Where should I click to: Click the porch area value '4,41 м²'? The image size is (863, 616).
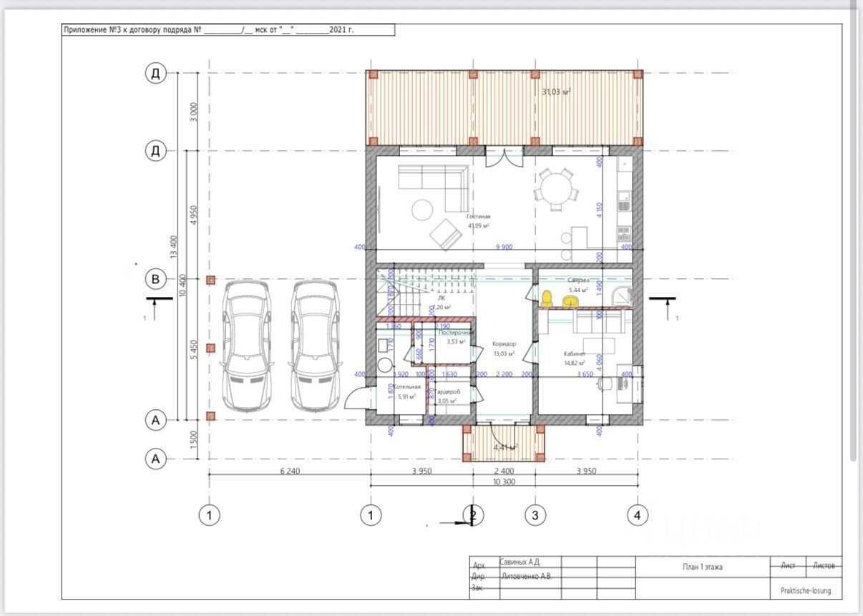click(504, 447)
